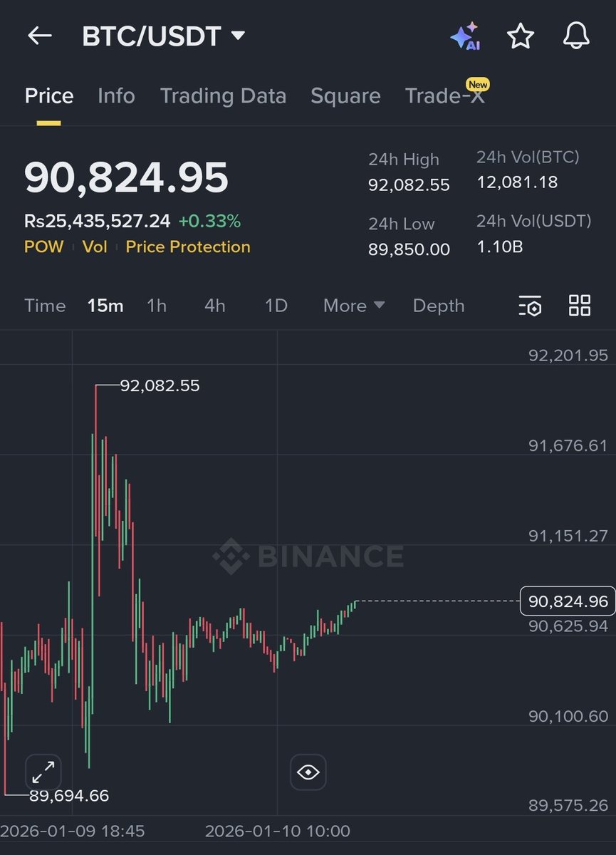Select the Time chart interval
Viewport: 616px width, 855px height.
[x=45, y=306]
